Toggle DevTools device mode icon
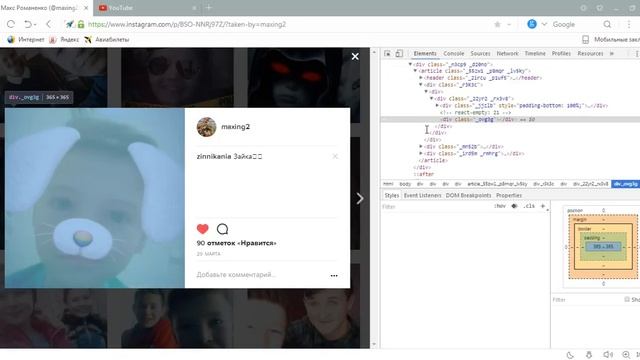 click(399, 53)
